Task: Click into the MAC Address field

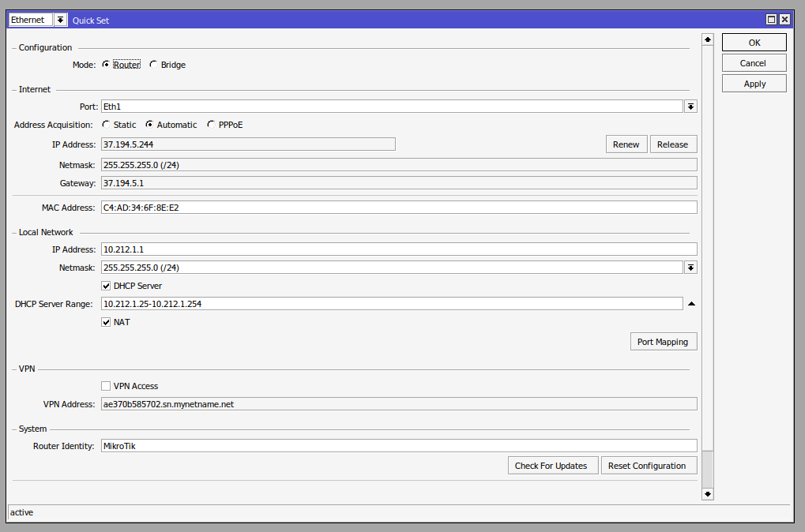Action: coord(398,208)
